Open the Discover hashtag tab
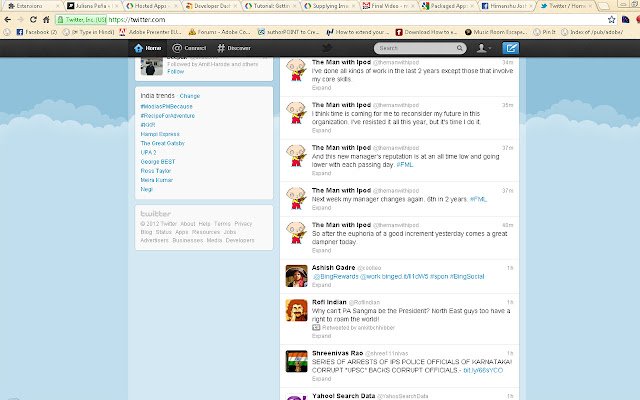Screen dimensions: 640x400 pyautogui.click(x=234, y=48)
